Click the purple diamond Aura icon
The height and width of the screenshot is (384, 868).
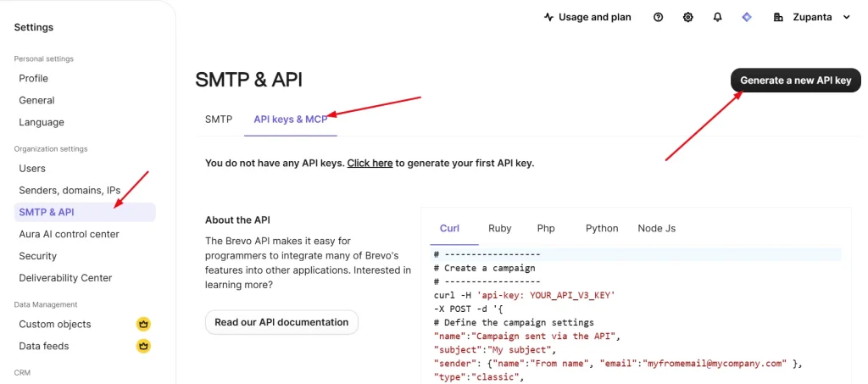pyautogui.click(x=747, y=17)
